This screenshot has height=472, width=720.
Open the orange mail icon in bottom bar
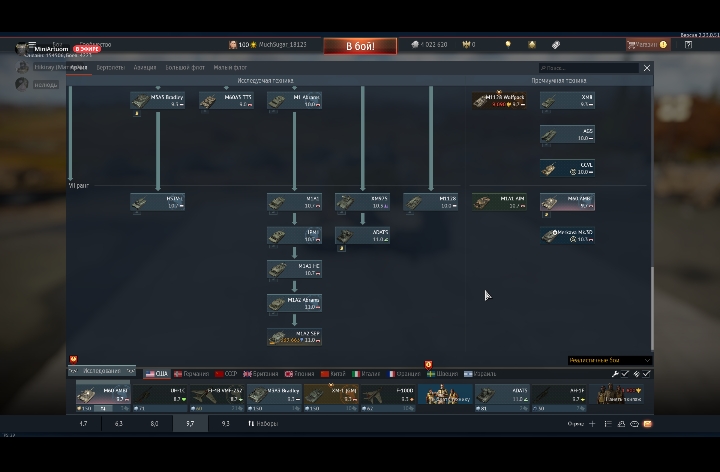[647, 424]
